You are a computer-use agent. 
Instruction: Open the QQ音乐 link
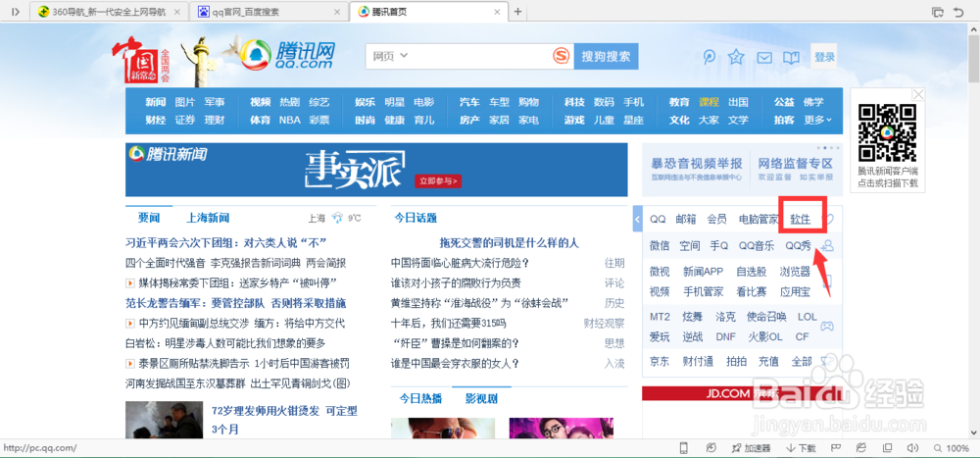(x=757, y=246)
